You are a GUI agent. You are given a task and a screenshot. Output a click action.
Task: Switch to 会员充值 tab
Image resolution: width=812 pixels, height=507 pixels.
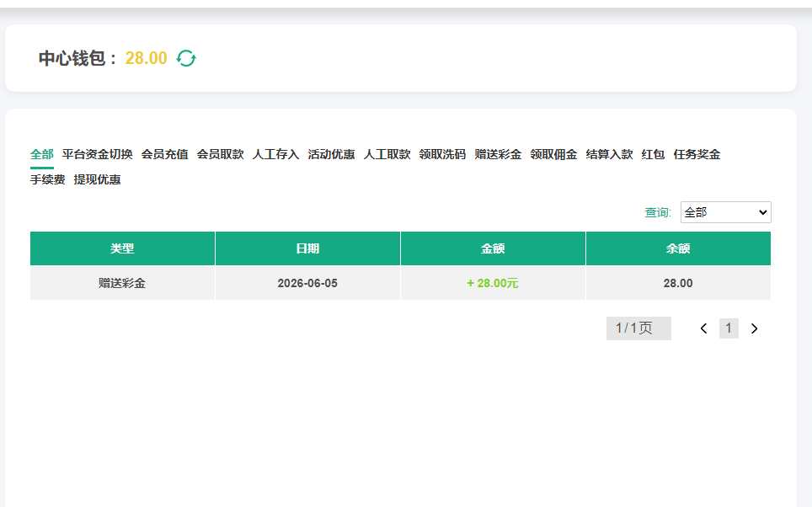pos(165,154)
